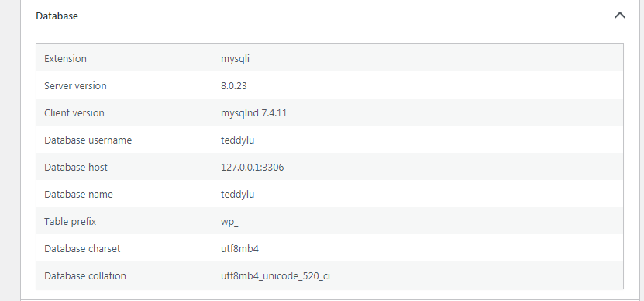Image resolution: width=644 pixels, height=301 pixels.
Task: Select the mysqli extension value
Action: [235, 59]
